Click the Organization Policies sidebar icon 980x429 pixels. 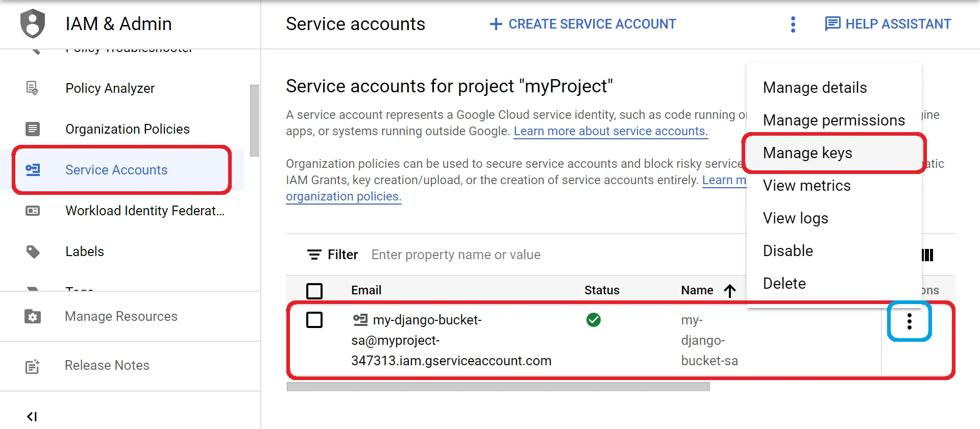(x=33, y=129)
